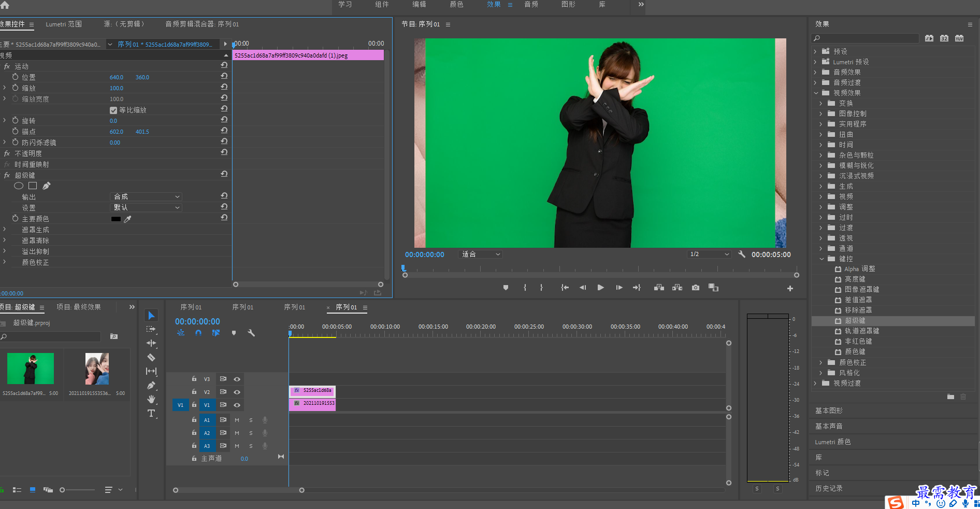The image size is (980, 509).
Task: Select the Slip tool
Action: [x=151, y=371]
